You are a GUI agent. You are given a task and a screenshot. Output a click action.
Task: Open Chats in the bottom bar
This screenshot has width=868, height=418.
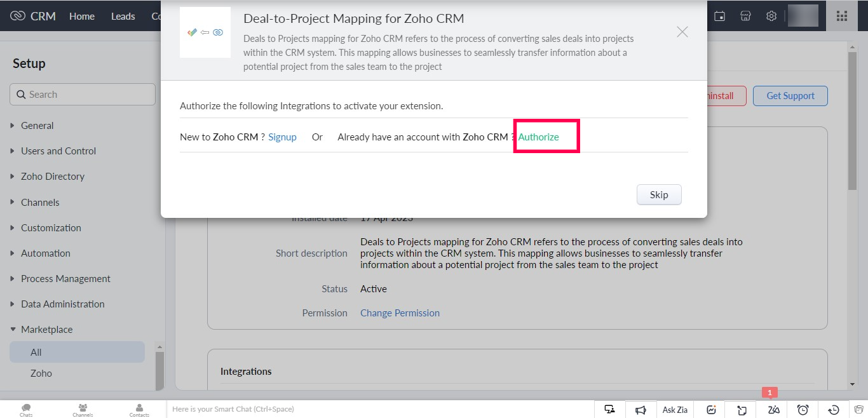click(x=26, y=410)
